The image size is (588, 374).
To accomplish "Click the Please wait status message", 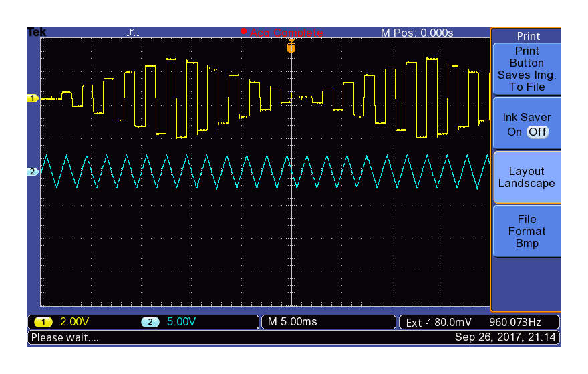I will click(65, 337).
